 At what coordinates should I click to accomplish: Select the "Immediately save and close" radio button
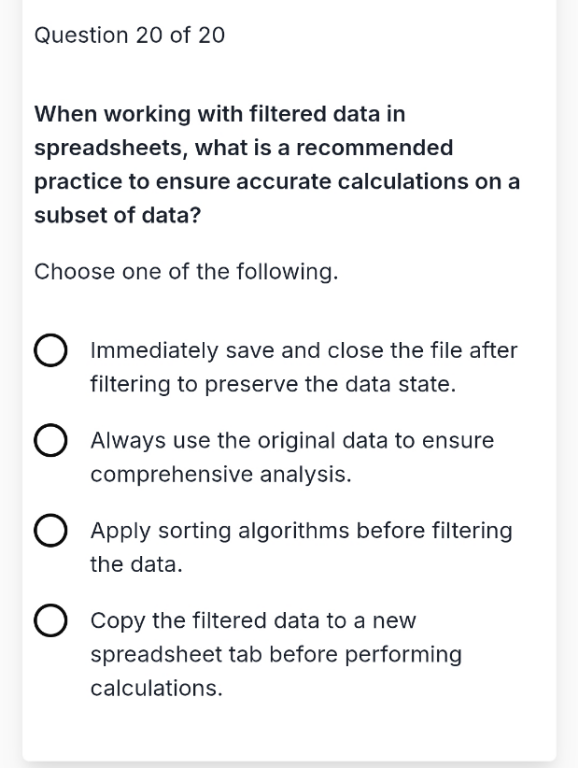click(x=50, y=350)
